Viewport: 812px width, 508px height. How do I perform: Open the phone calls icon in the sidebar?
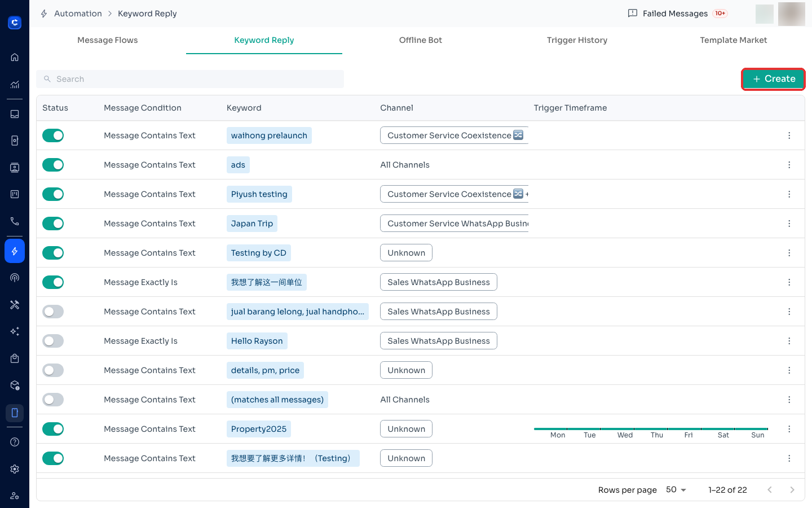15,221
